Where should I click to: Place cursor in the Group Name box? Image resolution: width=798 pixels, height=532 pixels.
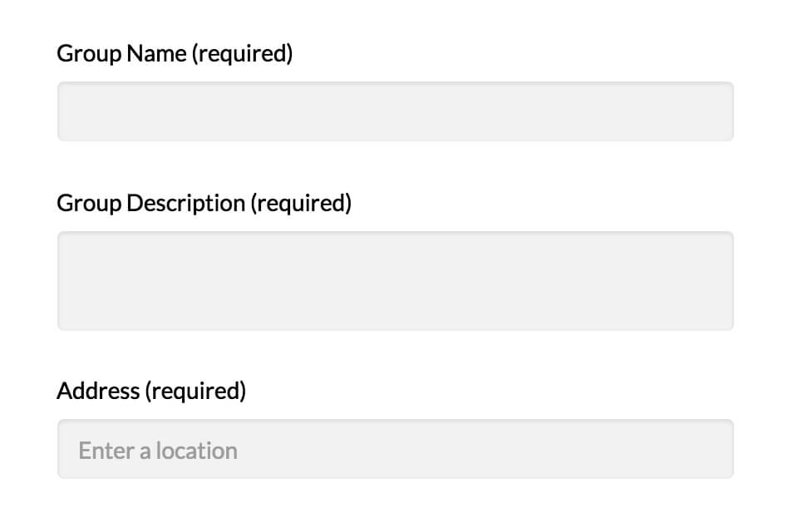(395, 111)
